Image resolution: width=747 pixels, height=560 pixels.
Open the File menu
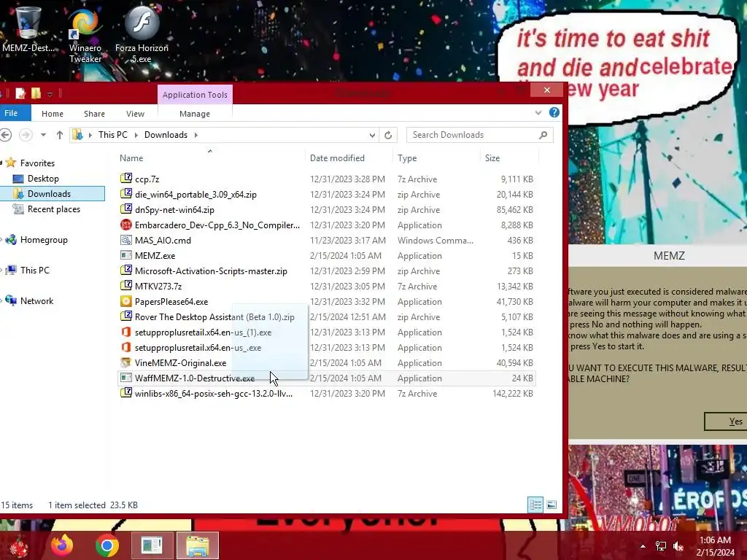coord(11,113)
